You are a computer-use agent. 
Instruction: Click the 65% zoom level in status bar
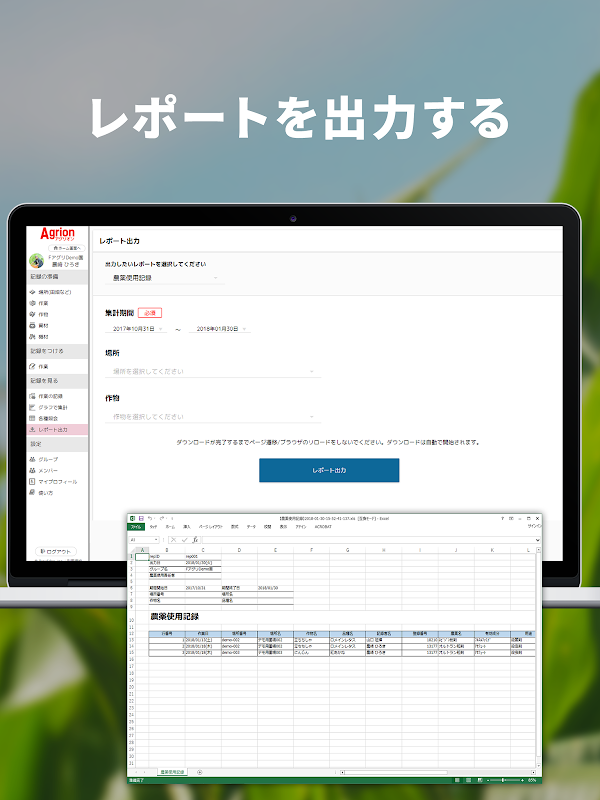pos(532,781)
